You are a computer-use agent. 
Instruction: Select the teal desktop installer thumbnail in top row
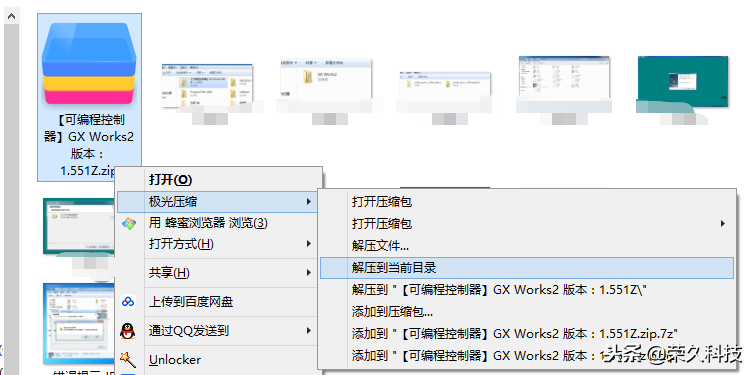[683, 81]
